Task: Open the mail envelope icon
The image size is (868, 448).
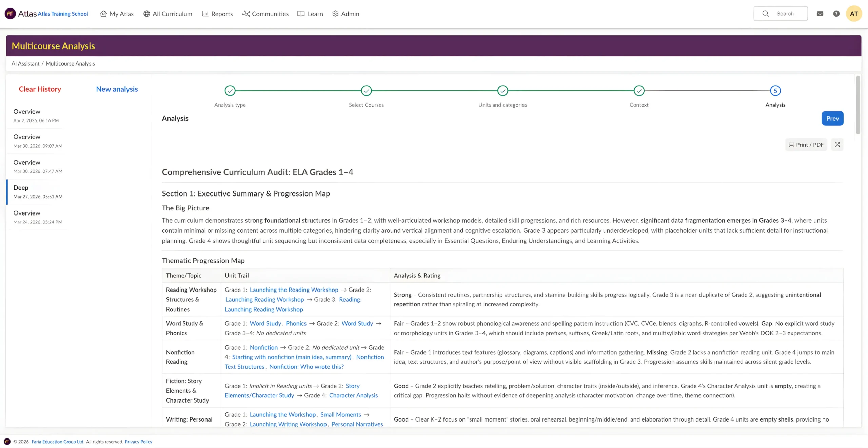Action: 820,14
